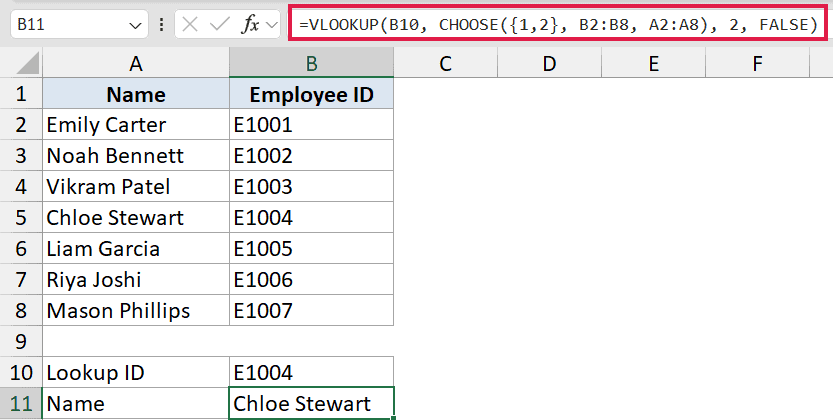The height and width of the screenshot is (420, 833).
Task: Select the Riya Joshi cell
Action: click(136, 279)
